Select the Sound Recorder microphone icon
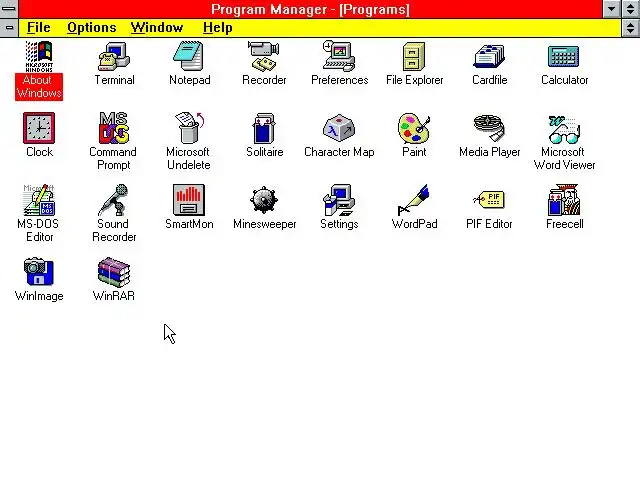This screenshot has height=480, width=640. click(114, 200)
